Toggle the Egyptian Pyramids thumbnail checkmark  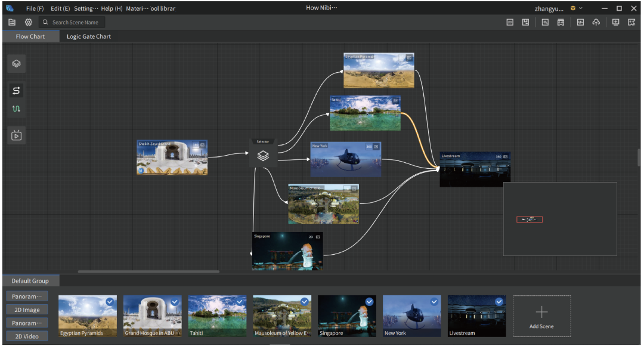coord(110,302)
